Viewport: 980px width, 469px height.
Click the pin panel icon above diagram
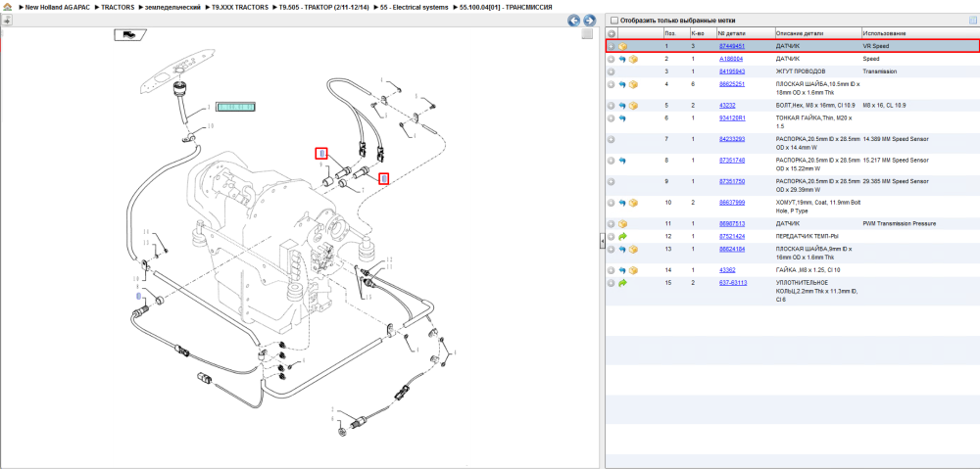(7, 20)
